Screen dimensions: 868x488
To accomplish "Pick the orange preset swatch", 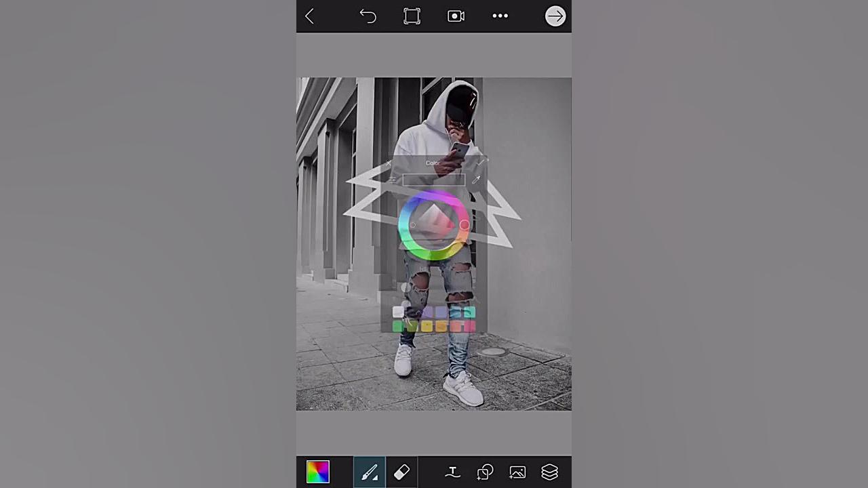I will point(441,327).
